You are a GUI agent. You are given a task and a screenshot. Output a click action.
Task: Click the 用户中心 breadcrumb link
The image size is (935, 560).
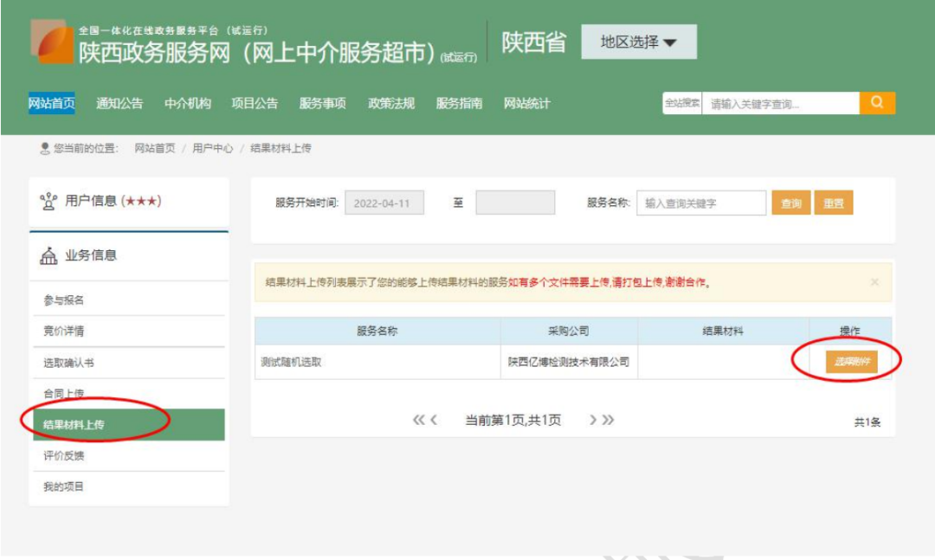[212, 148]
